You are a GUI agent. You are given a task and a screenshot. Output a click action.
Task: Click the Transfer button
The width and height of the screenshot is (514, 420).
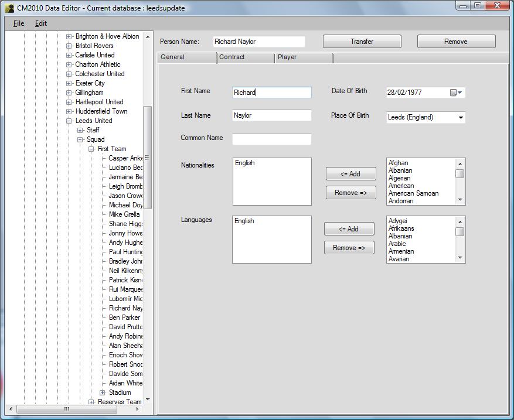(362, 42)
